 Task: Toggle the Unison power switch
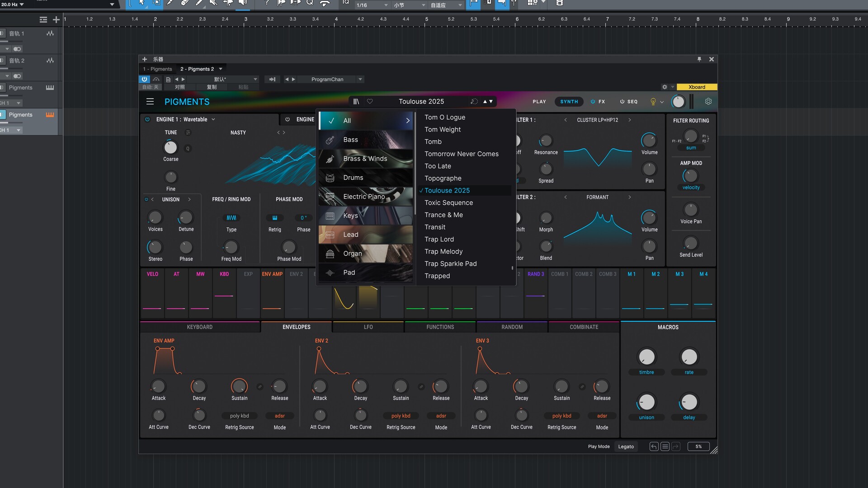pyautogui.click(x=146, y=199)
